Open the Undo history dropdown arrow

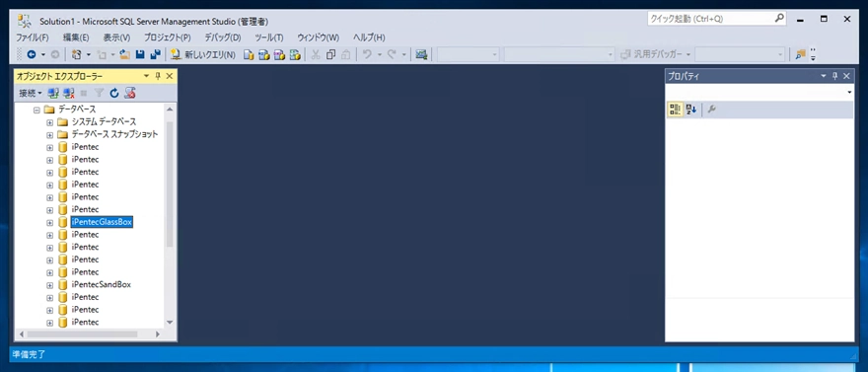click(379, 54)
